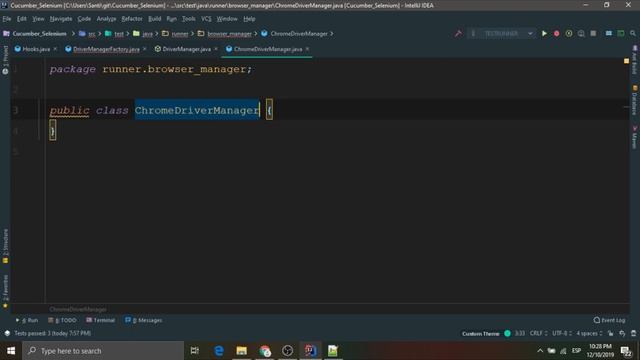Open the Analyze menu
Viewport: 640px width, 360px height.
[106, 19]
